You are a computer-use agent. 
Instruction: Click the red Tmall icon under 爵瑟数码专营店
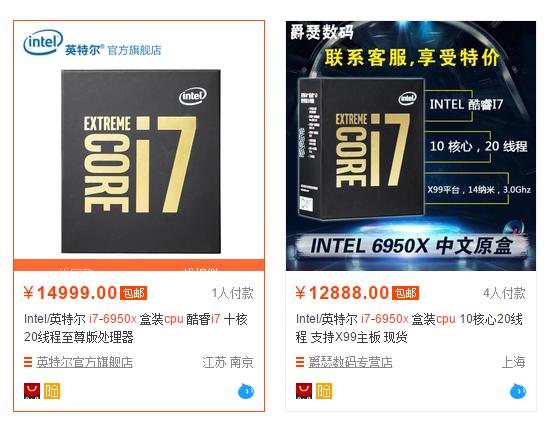[304, 391]
